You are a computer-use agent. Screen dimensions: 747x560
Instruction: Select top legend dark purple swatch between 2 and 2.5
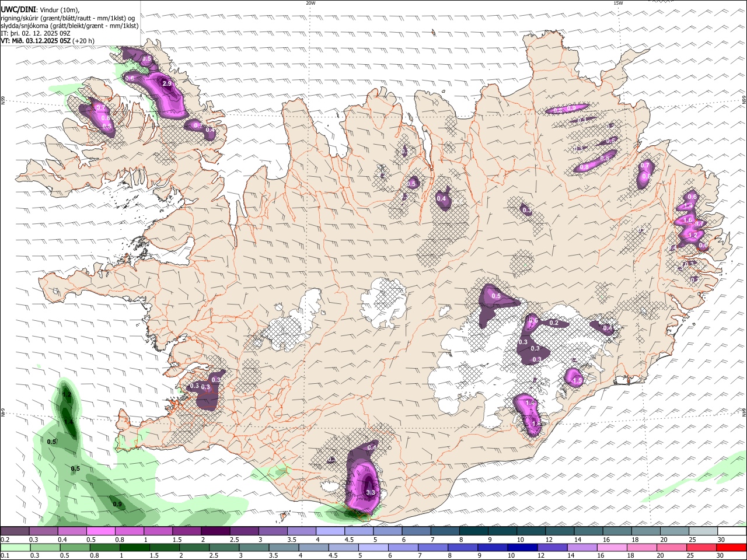(x=215, y=531)
